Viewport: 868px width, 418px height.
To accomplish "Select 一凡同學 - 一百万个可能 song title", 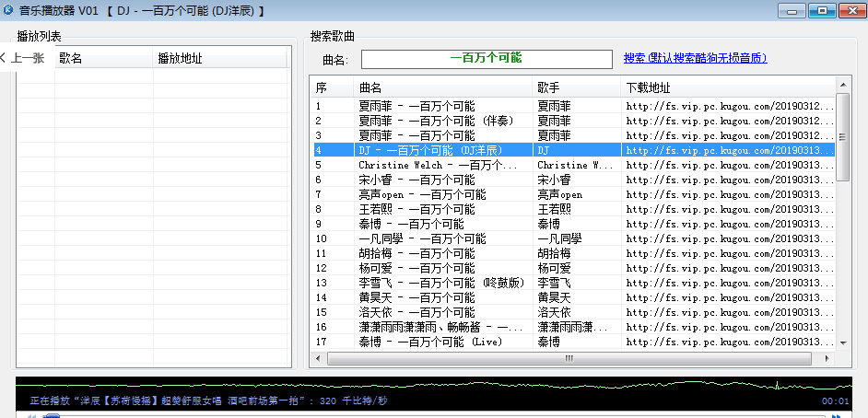I will [x=422, y=238].
